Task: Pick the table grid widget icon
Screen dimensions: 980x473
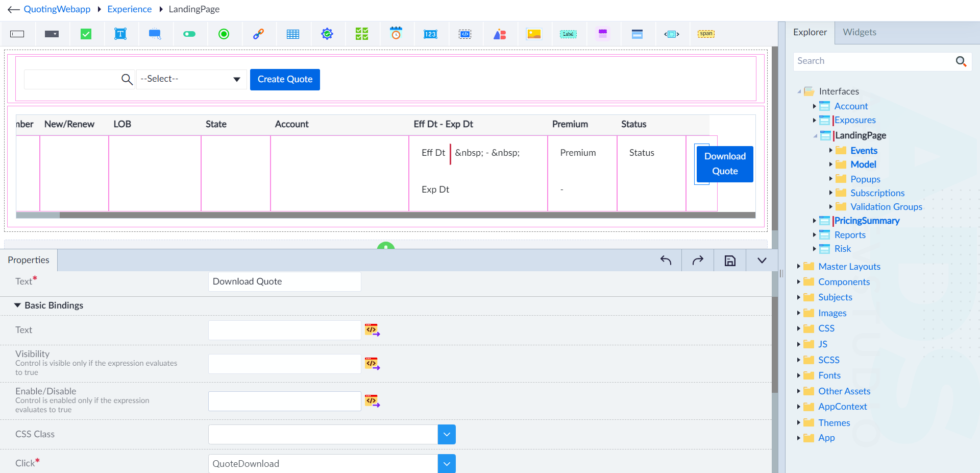Action: point(293,34)
